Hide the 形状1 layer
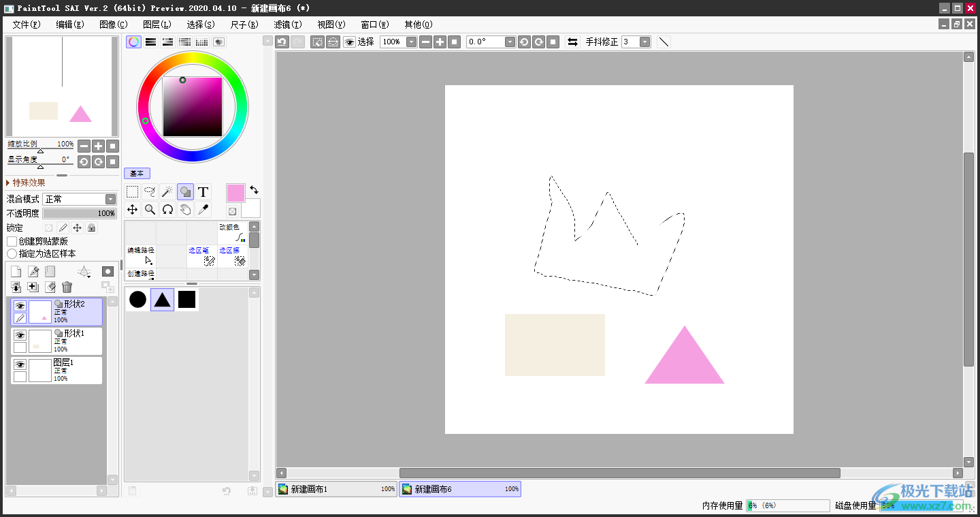 click(x=20, y=336)
